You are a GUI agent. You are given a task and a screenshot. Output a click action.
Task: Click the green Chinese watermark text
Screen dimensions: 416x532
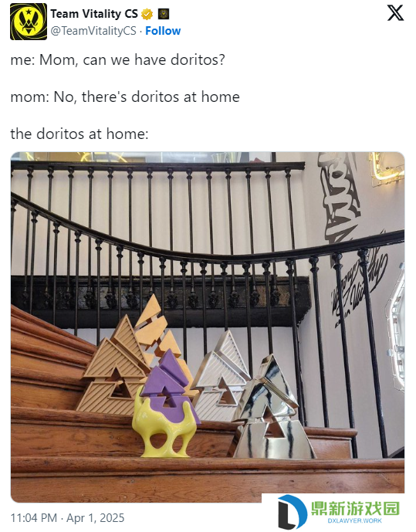coord(355,509)
